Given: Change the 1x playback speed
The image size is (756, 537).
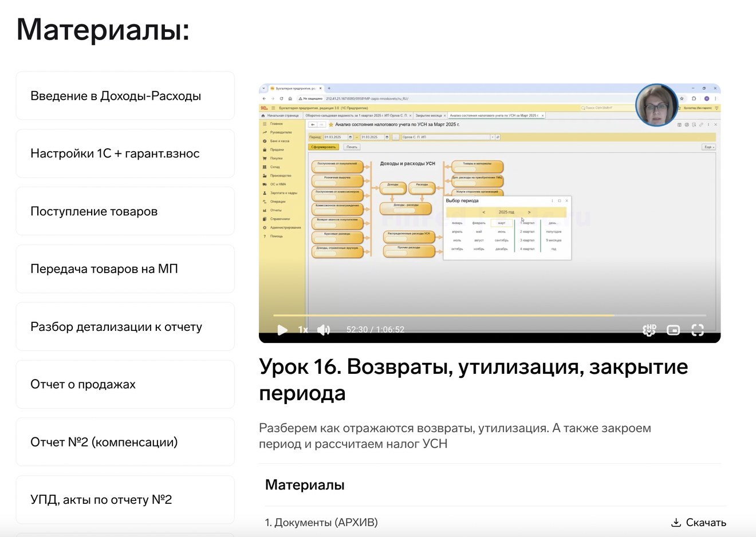Looking at the screenshot, I should tap(303, 330).
